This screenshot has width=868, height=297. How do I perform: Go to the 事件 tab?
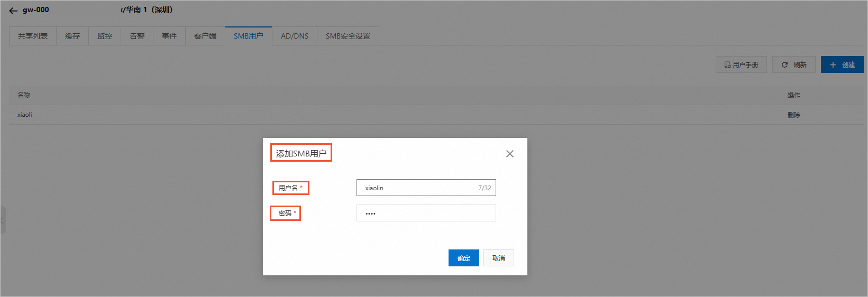(x=169, y=36)
